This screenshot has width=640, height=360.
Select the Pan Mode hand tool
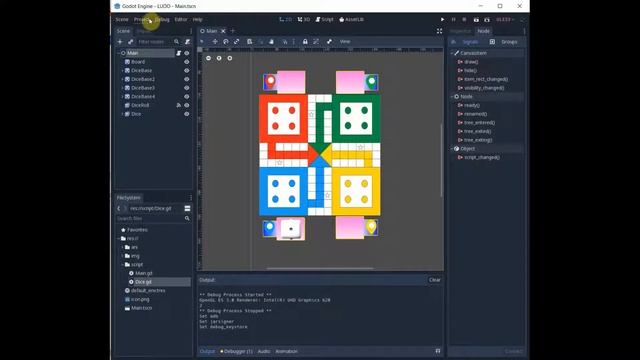point(271,42)
